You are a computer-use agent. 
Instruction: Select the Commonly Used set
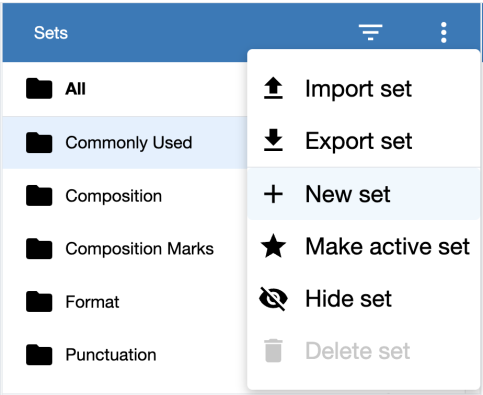pos(125,143)
